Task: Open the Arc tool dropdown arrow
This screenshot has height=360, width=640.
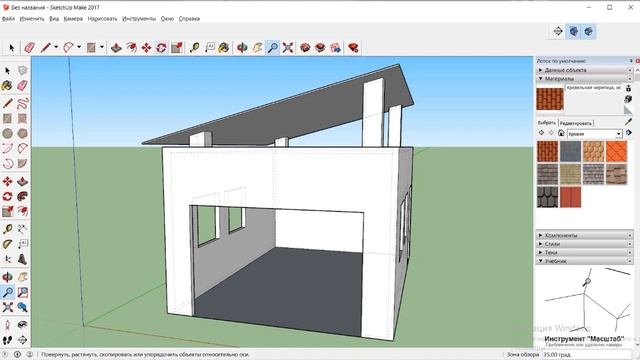Action: (79, 47)
